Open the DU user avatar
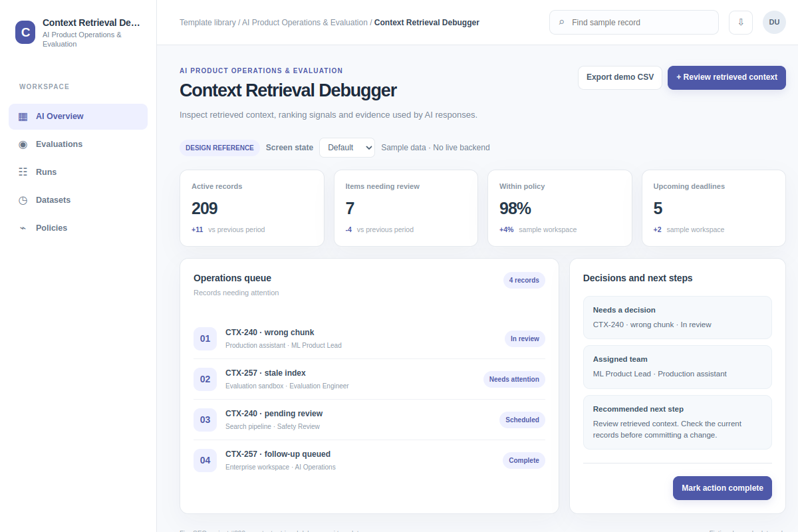This screenshot has height=532, width=798. tap(774, 22)
